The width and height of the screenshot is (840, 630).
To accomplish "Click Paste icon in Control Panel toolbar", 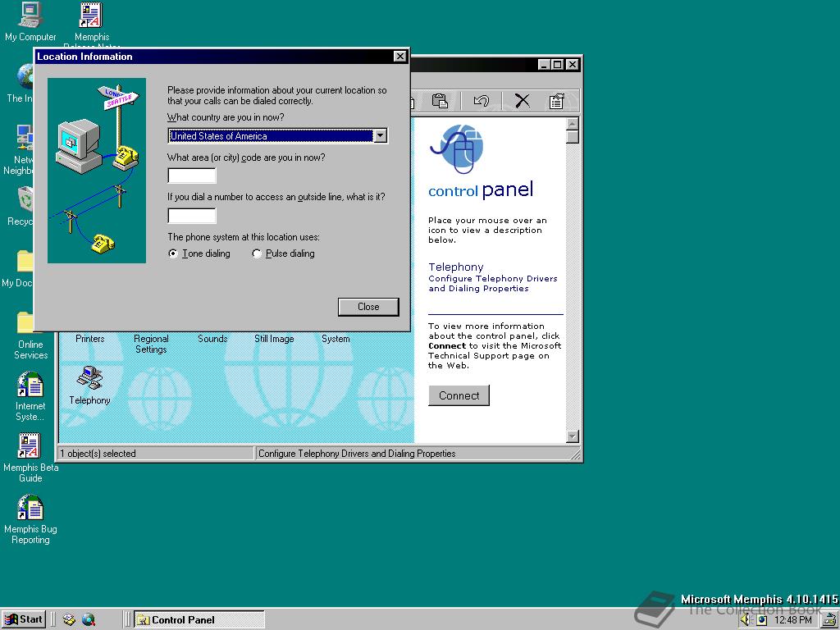I will point(440,101).
